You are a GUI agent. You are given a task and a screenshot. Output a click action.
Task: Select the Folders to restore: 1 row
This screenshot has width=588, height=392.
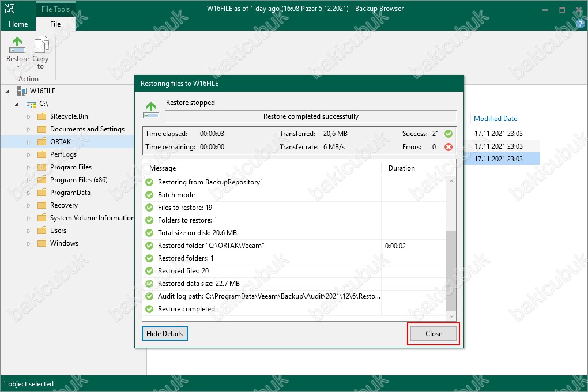295,220
